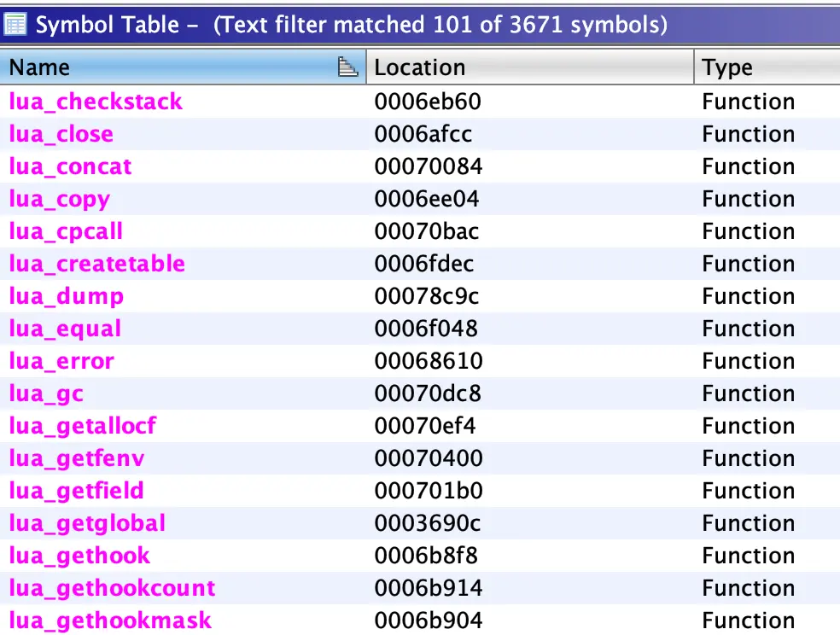Click the lua_cpcall symbol name
The width and height of the screenshot is (840, 635).
pyautogui.click(x=66, y=231)
